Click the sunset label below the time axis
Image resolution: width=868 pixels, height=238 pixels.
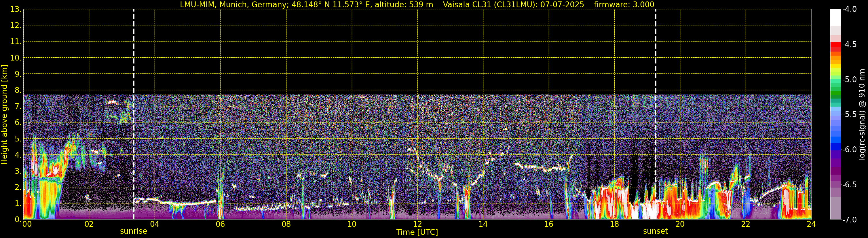click(655, 231)
